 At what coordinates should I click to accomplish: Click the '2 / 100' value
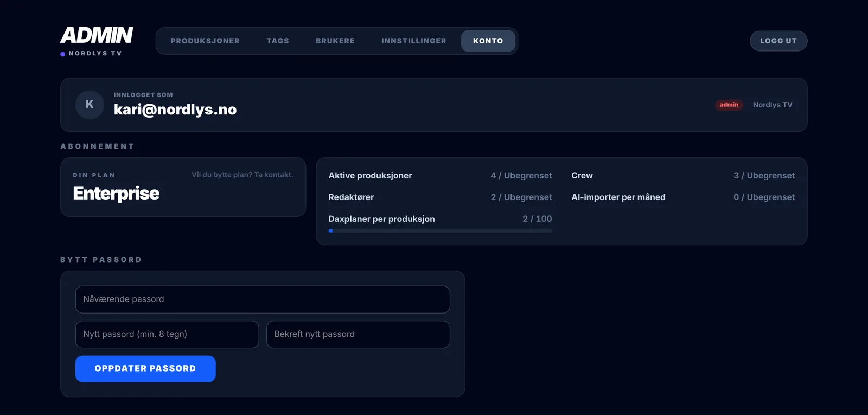pos(537,219)
